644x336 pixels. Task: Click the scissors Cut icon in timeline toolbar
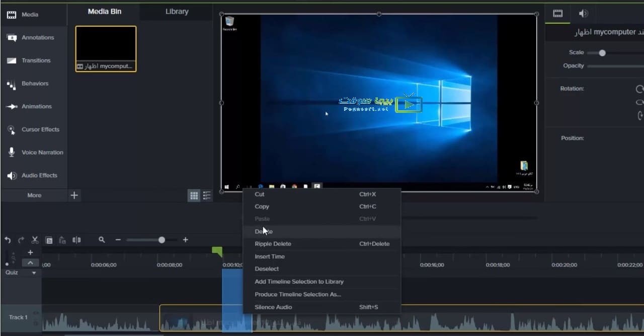(35, 240)
